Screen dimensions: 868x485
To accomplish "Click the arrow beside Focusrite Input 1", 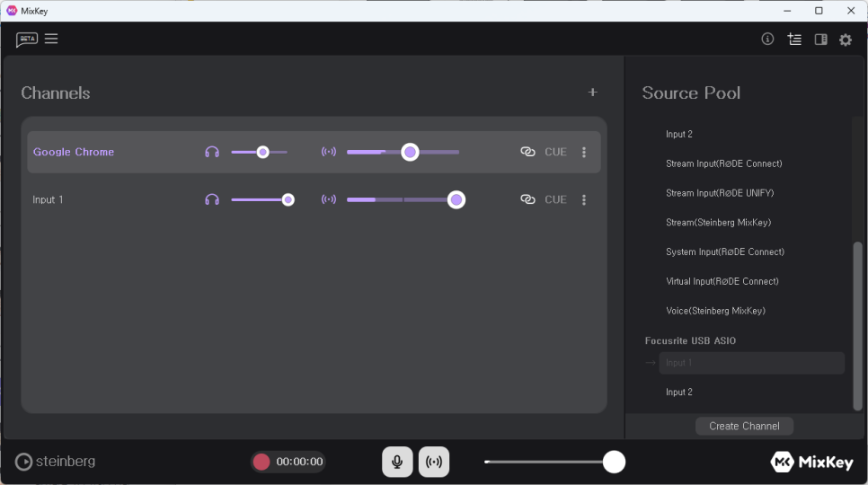I will pos(651,363).
